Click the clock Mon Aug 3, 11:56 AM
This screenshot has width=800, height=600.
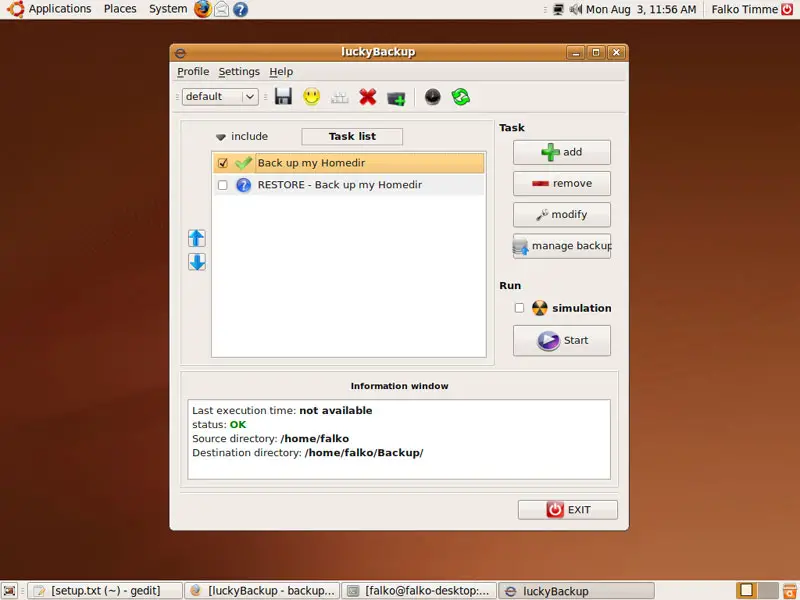(x=641, y=9)
